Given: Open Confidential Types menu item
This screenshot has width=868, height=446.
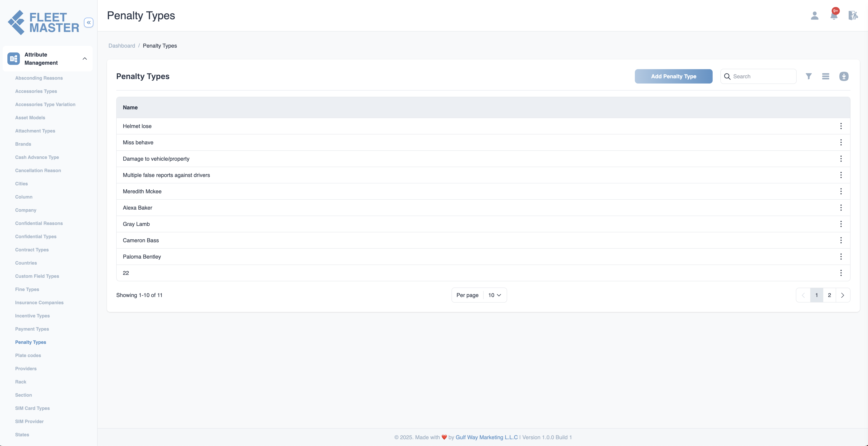Looking at the screenshot, I should pos(36,237).
